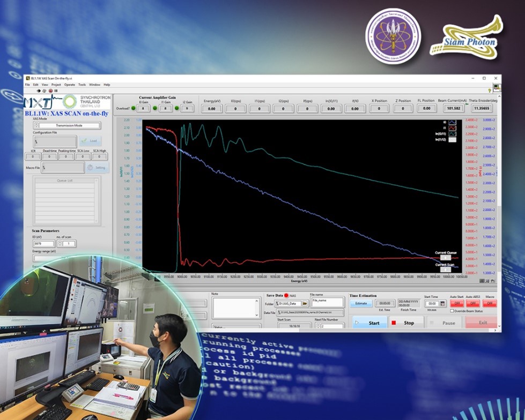The image size is (525, 420).
Task: Click the Siam Photon logo
Action: pyautogui.click(x=468, y=37)
